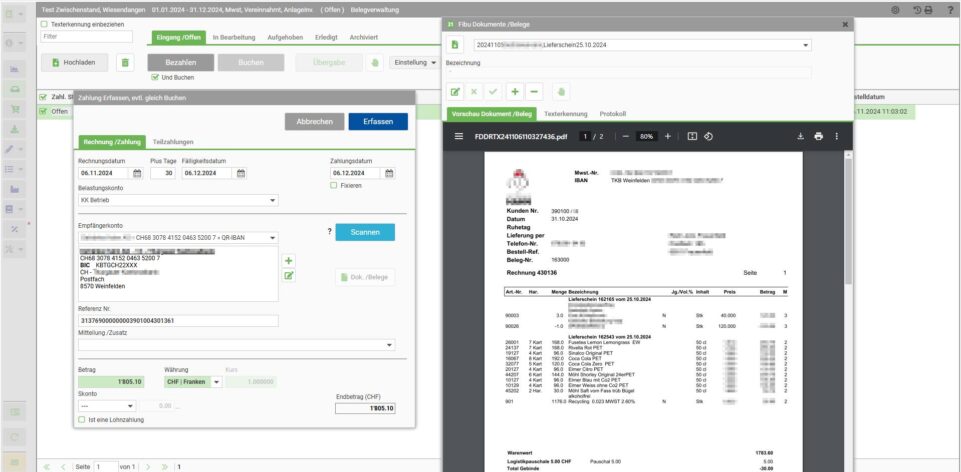The width and height of the screenshot is (961, 472).
Task: Open the percent icon in left sidebar
Action: point(15,229)
